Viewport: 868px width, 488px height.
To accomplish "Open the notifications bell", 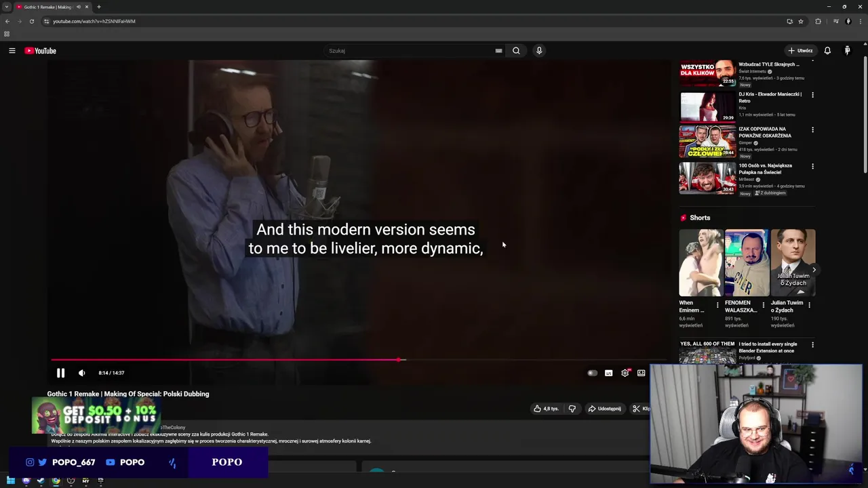I will tap(827, 51).
